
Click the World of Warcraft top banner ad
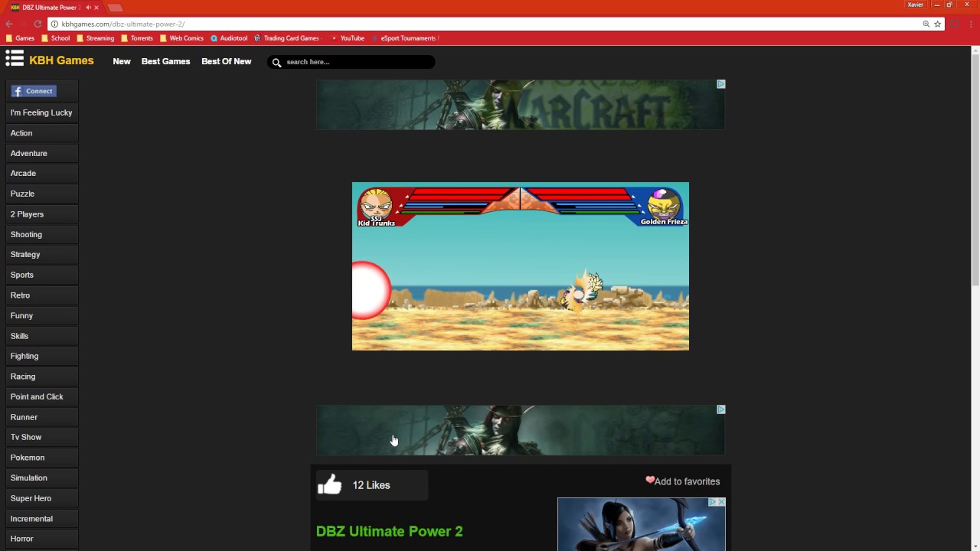(x=520, y=105)
